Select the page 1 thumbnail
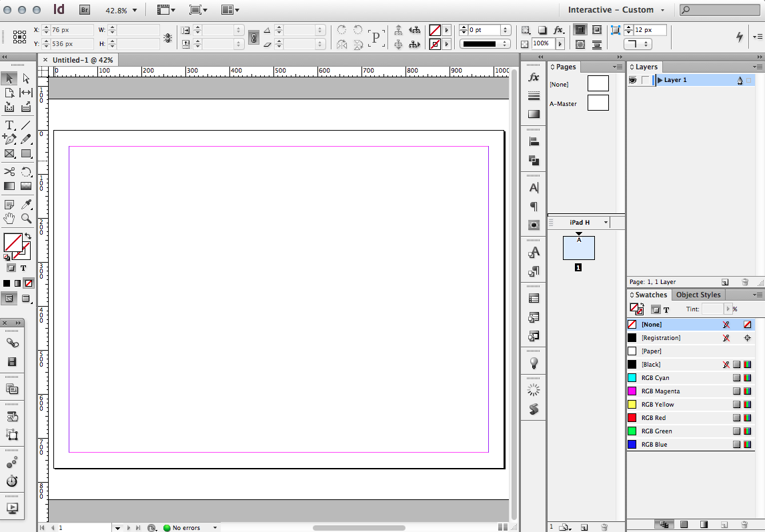765x532 pixels. tap(579, 248)
